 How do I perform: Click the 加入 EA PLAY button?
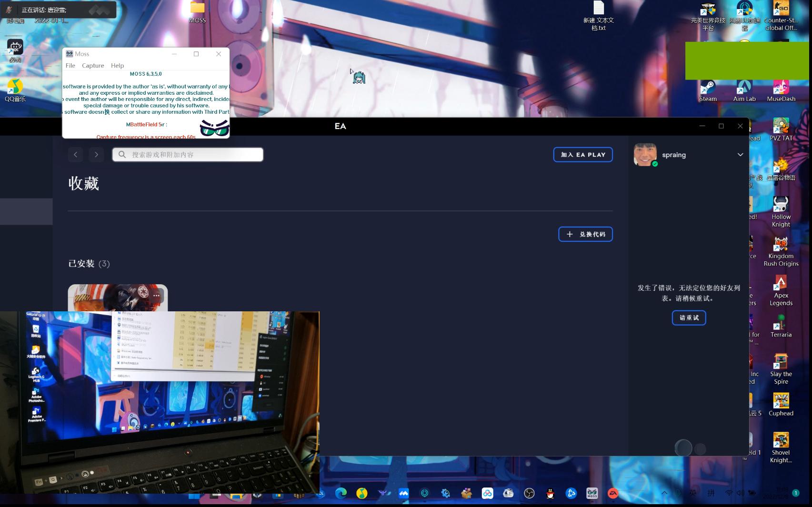pyautogui.click(x=583, y=154)
